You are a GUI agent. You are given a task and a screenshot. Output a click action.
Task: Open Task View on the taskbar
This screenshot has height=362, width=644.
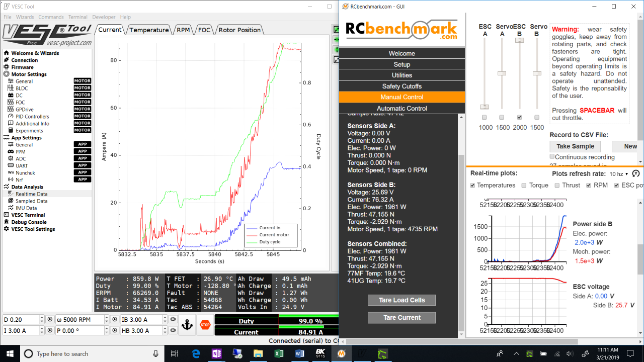[x=175, y=353]
